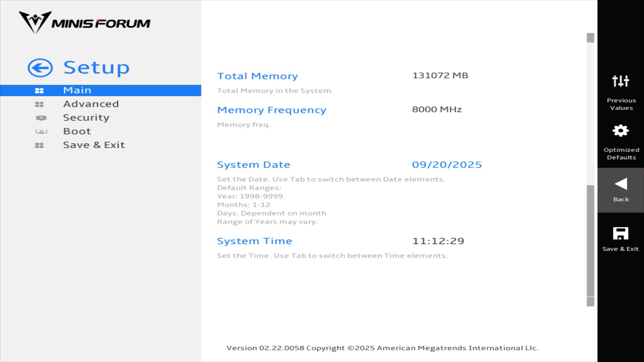
Task: Go to the Security section
Action: (x=86, y=118)
